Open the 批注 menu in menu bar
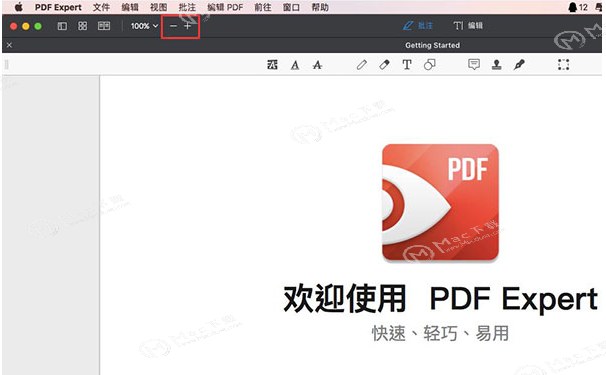Screen dimensions: 606x375 tap(187, 7)
